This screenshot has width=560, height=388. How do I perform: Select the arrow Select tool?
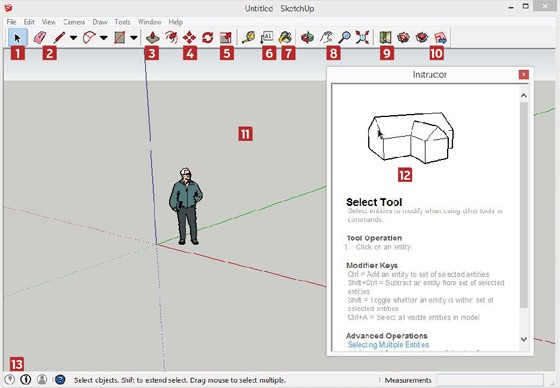click(17, 37)
